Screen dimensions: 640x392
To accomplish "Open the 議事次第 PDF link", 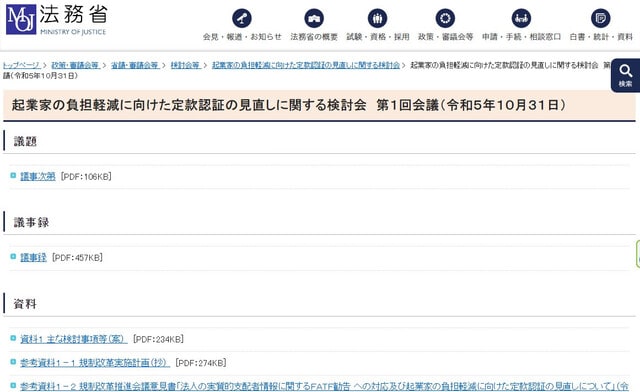I will point(38,176).
